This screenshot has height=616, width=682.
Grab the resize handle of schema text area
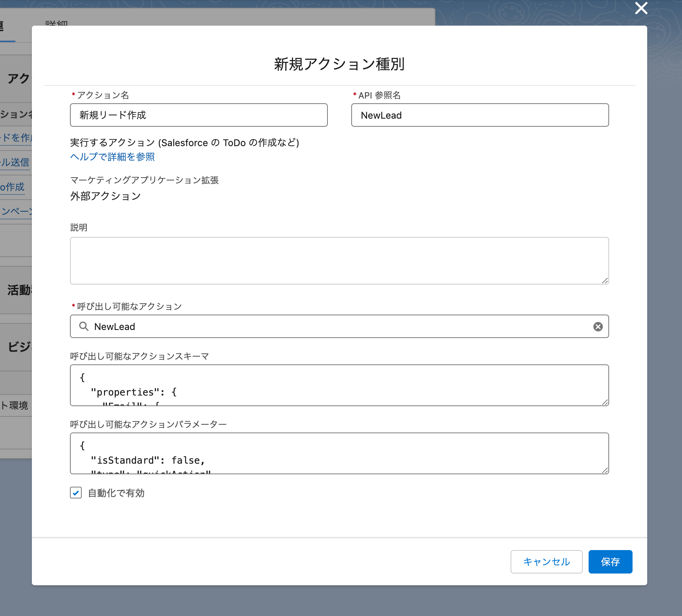[605, 402]
